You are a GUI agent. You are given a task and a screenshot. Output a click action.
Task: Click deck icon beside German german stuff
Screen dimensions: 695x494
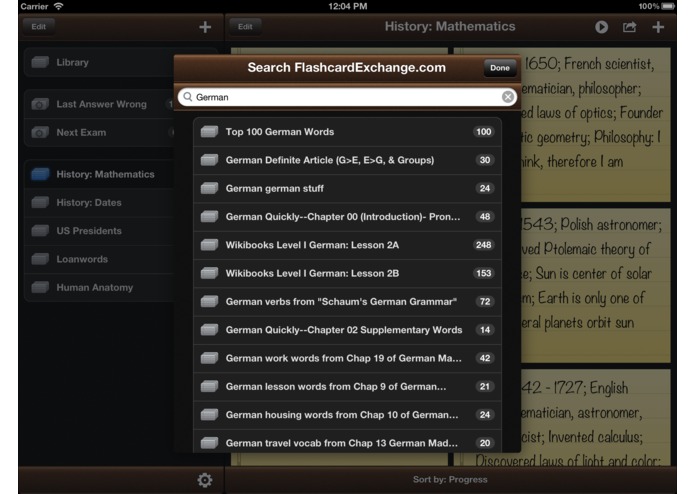tap(209, 188)
